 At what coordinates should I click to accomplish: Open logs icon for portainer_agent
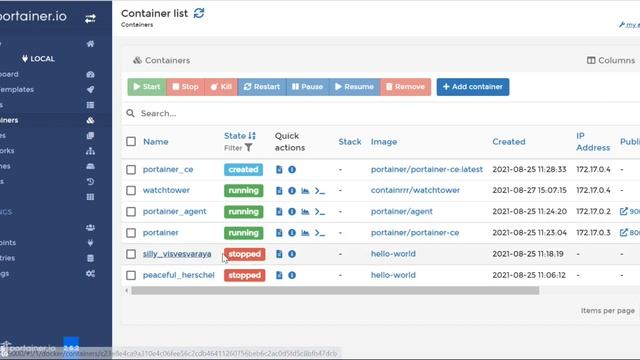point(279,211)
